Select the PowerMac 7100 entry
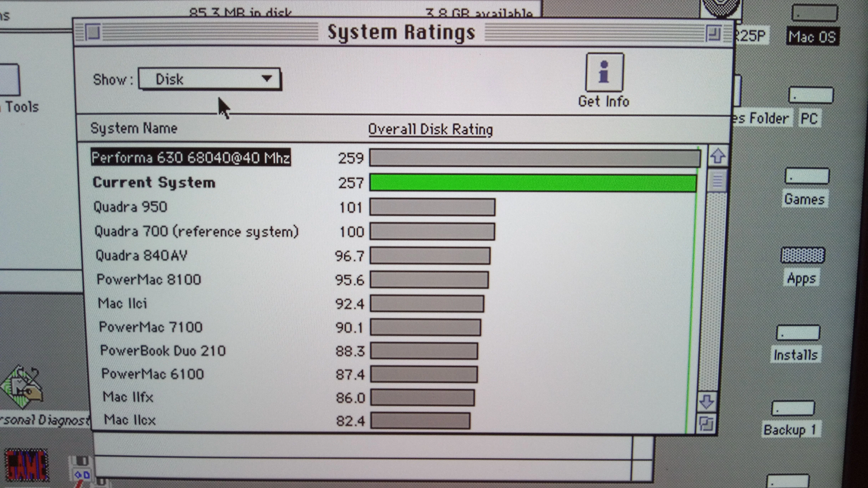Viewport: 868px width, 488px height. (151, 327)
